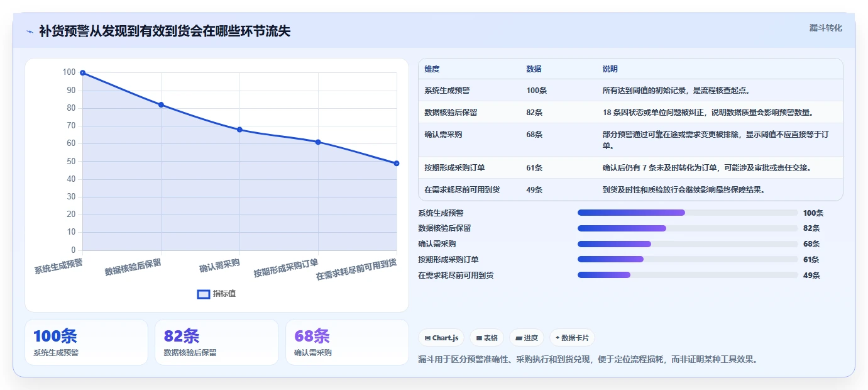Viewport: 868px width, 390px height.
Task: Click the 在需求耗尽前可用到货 progress bar
Action: pos(688,275)
